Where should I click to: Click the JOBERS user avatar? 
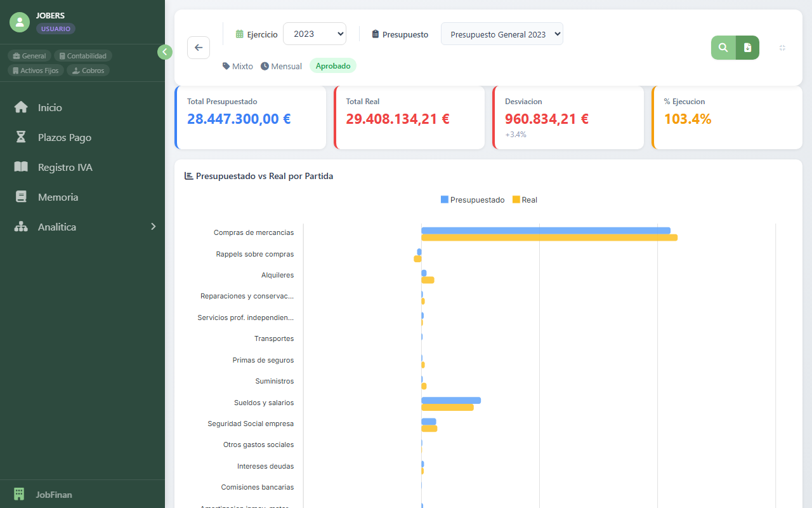click(20, 22)
